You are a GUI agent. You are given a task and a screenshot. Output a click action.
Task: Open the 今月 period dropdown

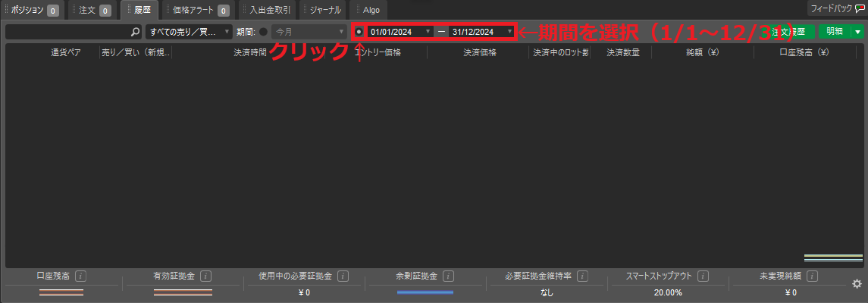tap(309, 32)
